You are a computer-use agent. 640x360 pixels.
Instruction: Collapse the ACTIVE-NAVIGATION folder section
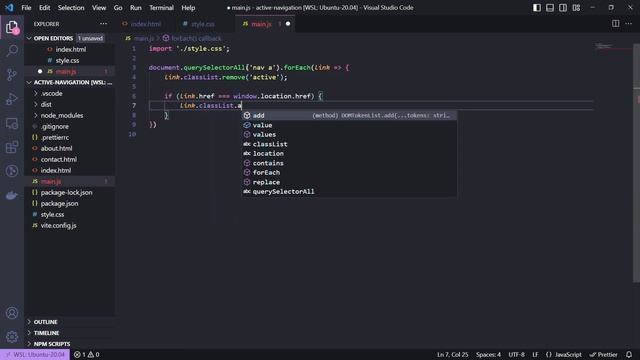coord(69,82)
